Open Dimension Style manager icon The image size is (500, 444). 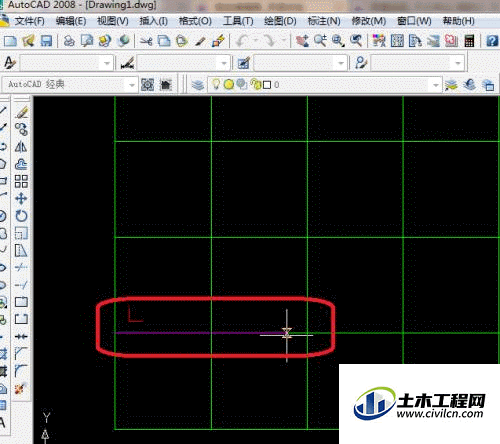[127, 63]
